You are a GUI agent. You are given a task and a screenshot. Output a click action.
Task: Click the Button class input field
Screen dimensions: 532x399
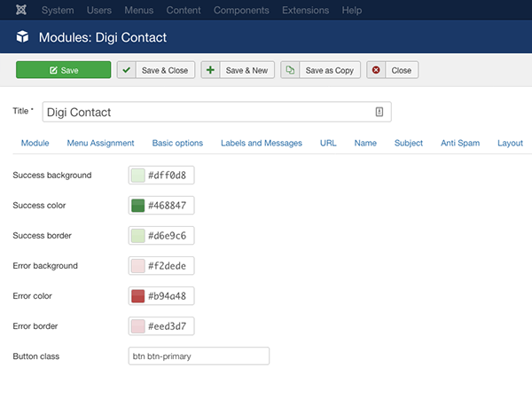tap(199, 356)
